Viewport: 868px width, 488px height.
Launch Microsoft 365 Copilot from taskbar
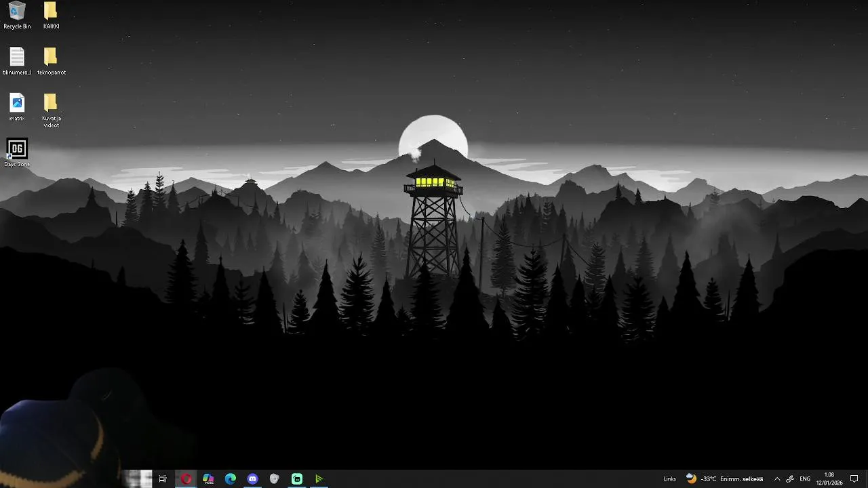point(208,479)
